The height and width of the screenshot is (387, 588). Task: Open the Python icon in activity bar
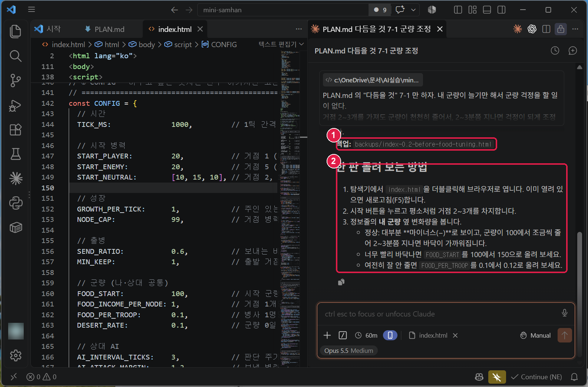pos(16,203)
